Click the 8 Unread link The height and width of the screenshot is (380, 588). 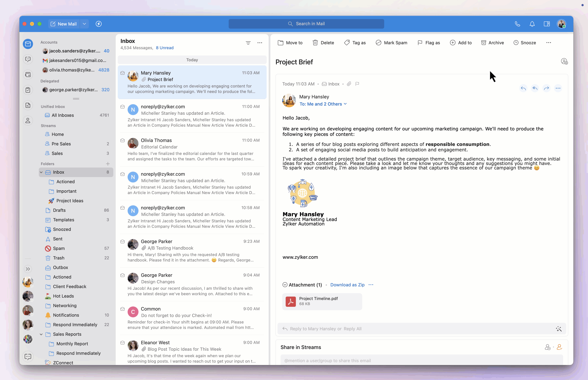[x=165, y=48]
